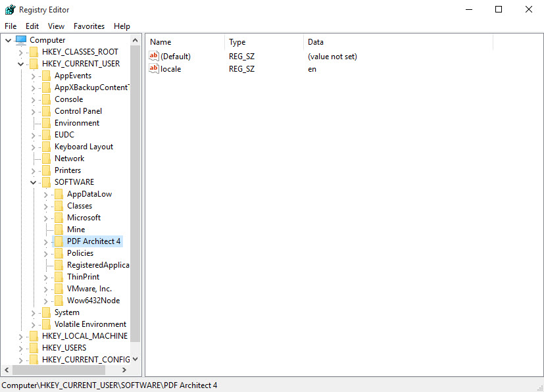Click the Registry Editor icon in title bar

click(x=10, y=9)
